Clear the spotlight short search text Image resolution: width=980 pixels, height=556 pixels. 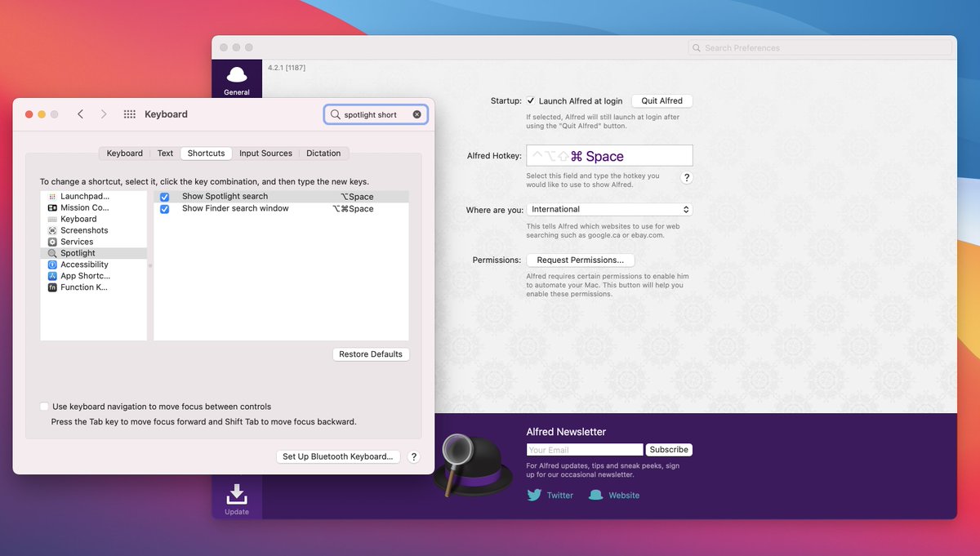(416, 114)
